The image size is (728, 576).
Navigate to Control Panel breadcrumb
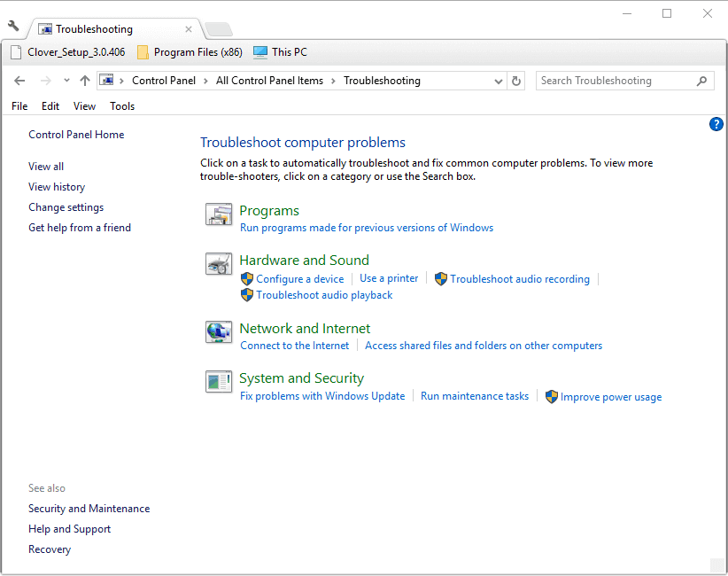164,81
